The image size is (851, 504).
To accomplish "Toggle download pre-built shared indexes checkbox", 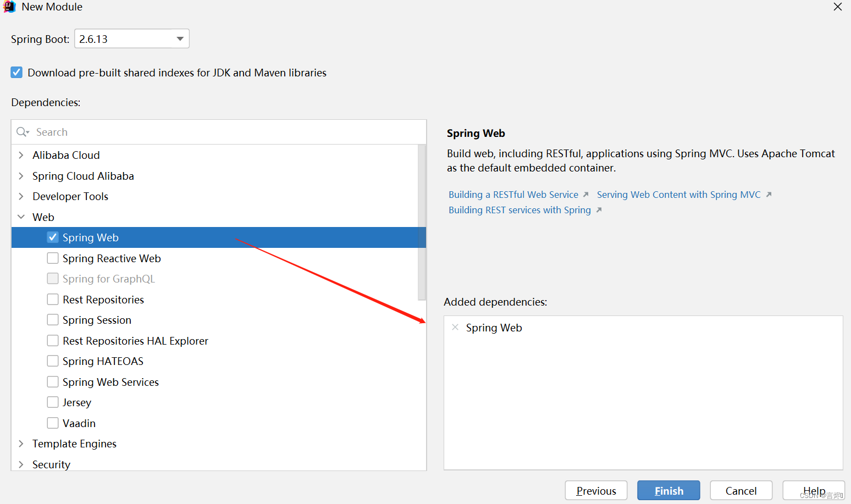I will click(x=16, y=73).
